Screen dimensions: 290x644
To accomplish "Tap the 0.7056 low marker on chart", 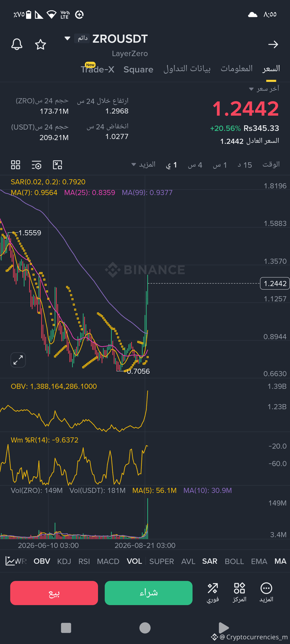I will tap(138, 371).
